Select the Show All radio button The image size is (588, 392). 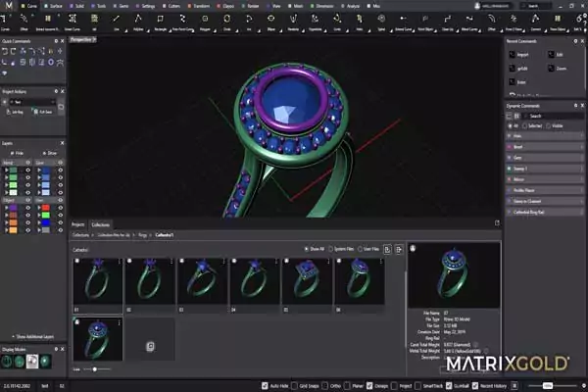[x=307, y=249]
